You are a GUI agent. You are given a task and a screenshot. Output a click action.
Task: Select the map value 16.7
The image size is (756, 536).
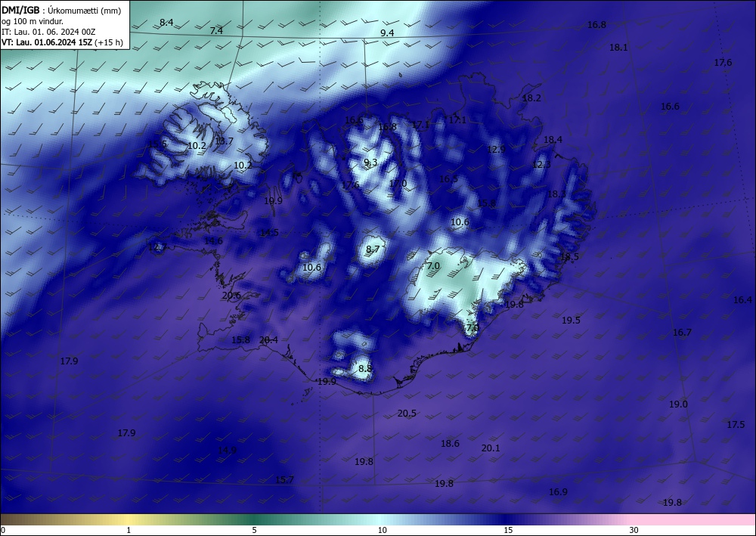pos(682,333)
